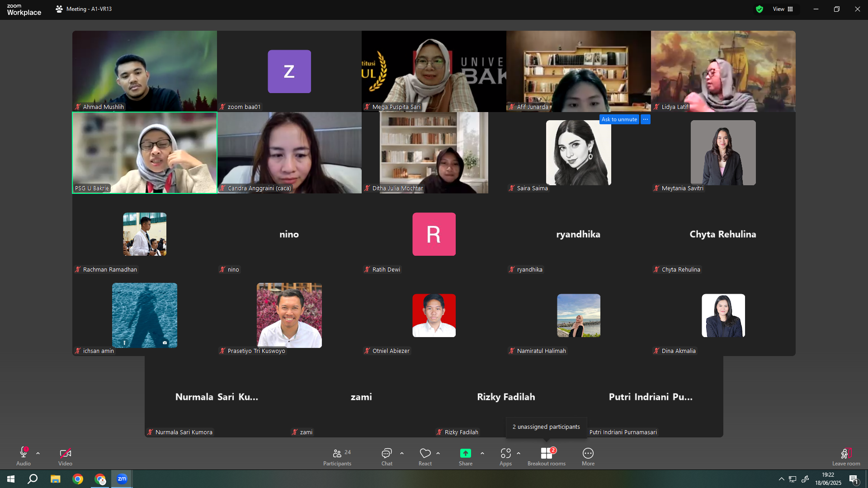Image resolution: width=868 pixels, height=488 pixels.
Task: Select PSG U Bakrie active speaker tile
Action: [145, 153]
